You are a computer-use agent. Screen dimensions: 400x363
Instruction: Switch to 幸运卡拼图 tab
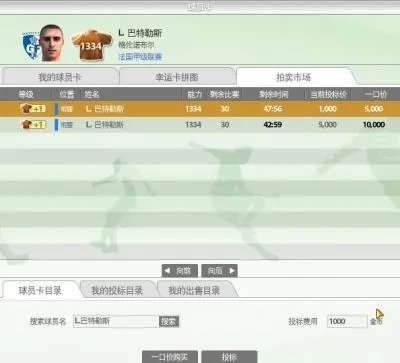point(177,77)
